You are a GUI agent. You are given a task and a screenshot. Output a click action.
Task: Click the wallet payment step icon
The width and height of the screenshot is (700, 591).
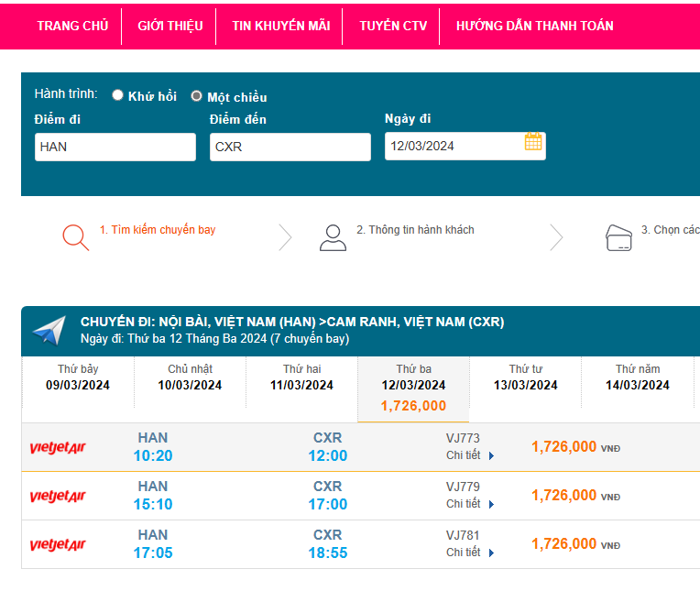coord(619,238)
